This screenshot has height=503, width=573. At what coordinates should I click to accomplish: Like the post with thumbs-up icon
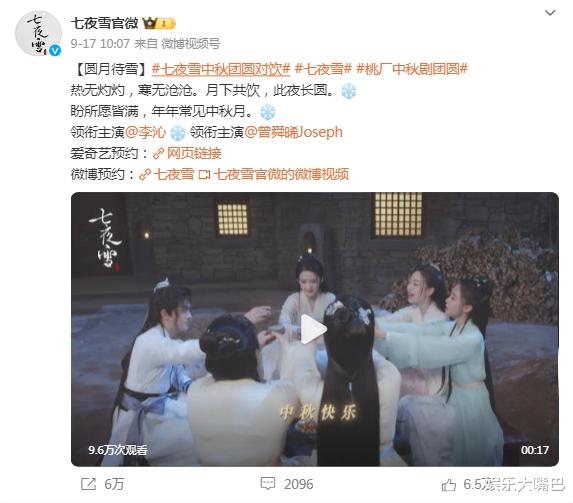[448, 485]
